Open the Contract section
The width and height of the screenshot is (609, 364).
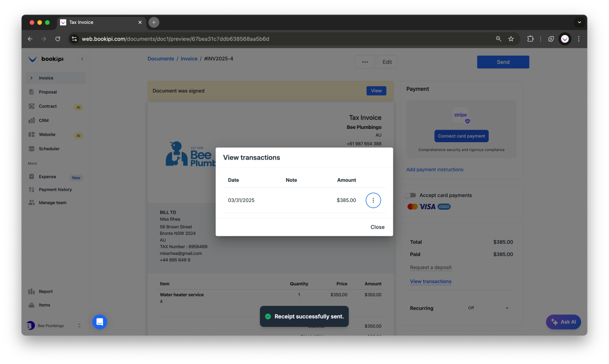pyautogui.click(x=48, y=106)
